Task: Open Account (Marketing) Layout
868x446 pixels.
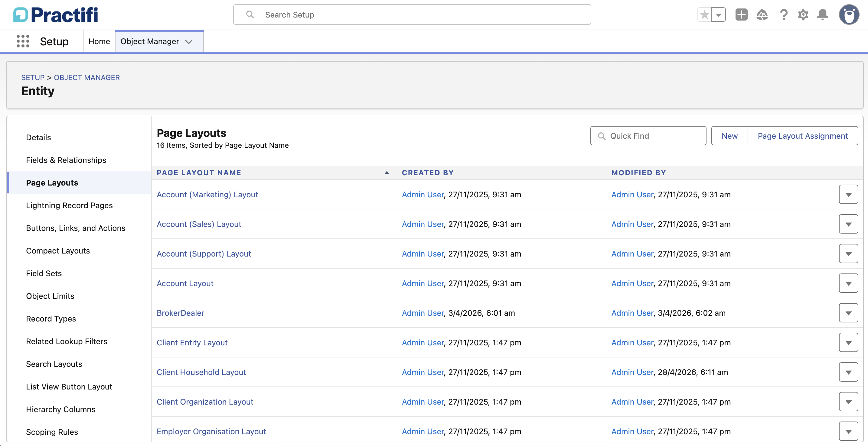Action: [x=207, y=195]
